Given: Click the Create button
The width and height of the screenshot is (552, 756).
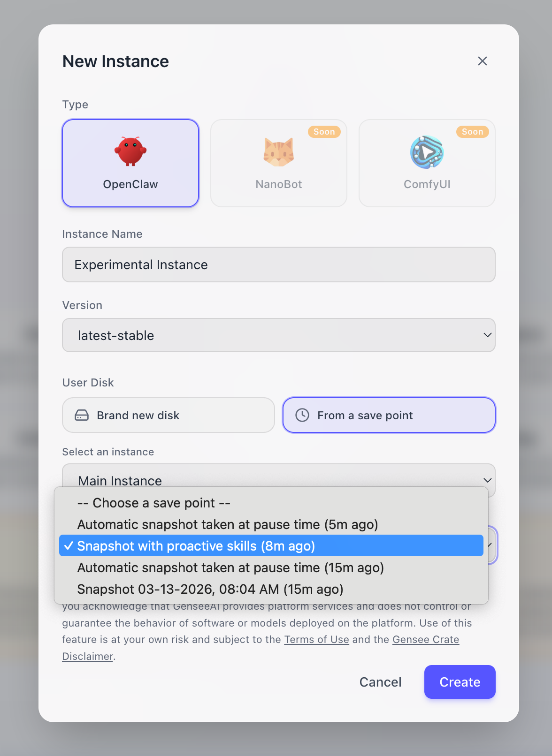Looking at the screenshot, I should [459, 682].
